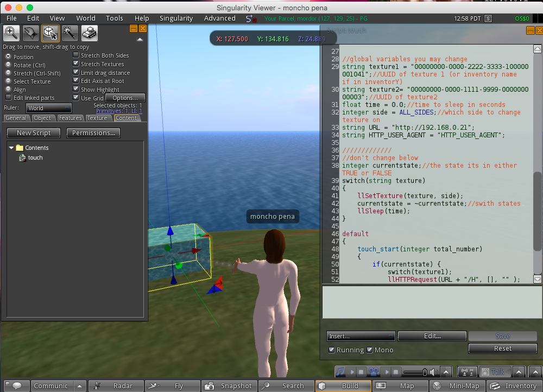Click the Contents folder icon
Viewport: 543px width, 392px height.
[20, 148]
